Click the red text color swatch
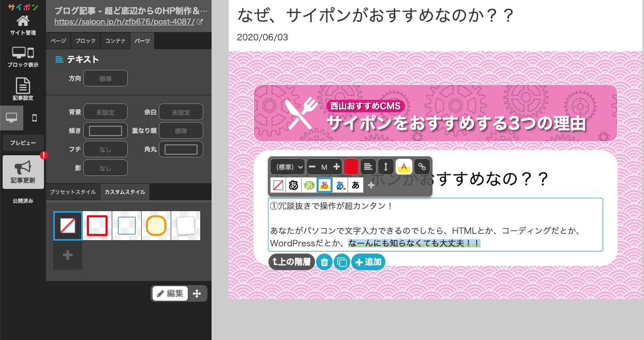644x340 pixels. [351, 167]
